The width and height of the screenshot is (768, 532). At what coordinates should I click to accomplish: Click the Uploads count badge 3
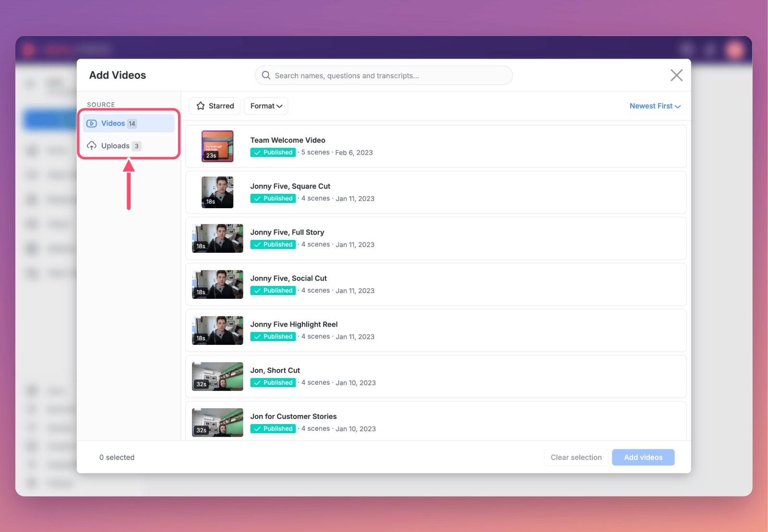click(137, 146)
